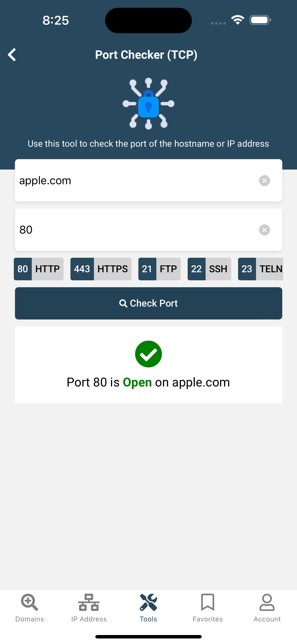This screenshot has height=644, width=297.
Task: Tap the green checkmark result icon
Action: (x=148, y=354)
